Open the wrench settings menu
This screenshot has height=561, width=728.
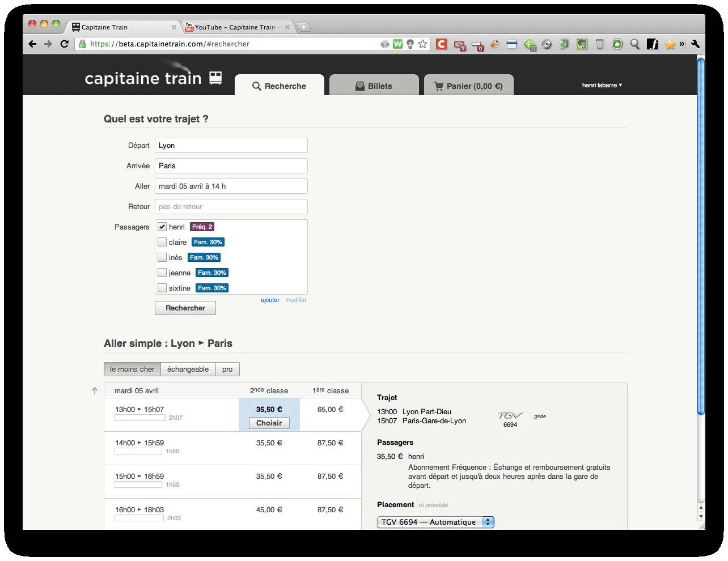[696, 44]
